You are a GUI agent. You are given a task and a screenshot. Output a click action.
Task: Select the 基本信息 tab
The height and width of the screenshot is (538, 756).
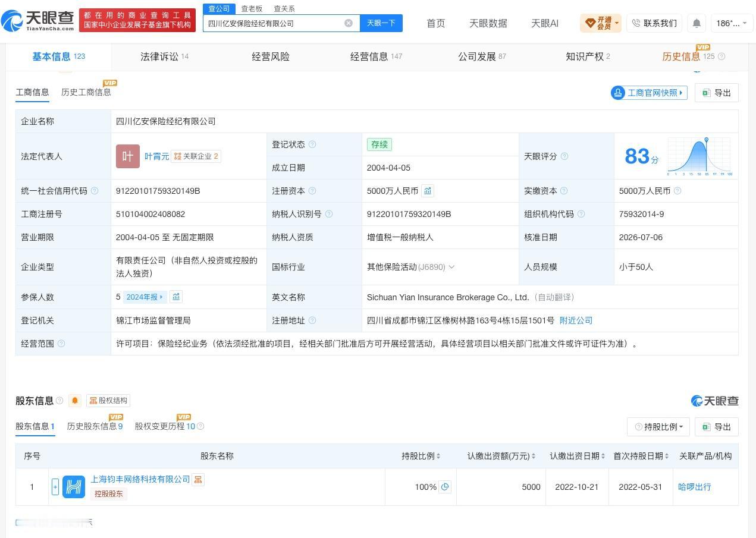pos(59,56)
